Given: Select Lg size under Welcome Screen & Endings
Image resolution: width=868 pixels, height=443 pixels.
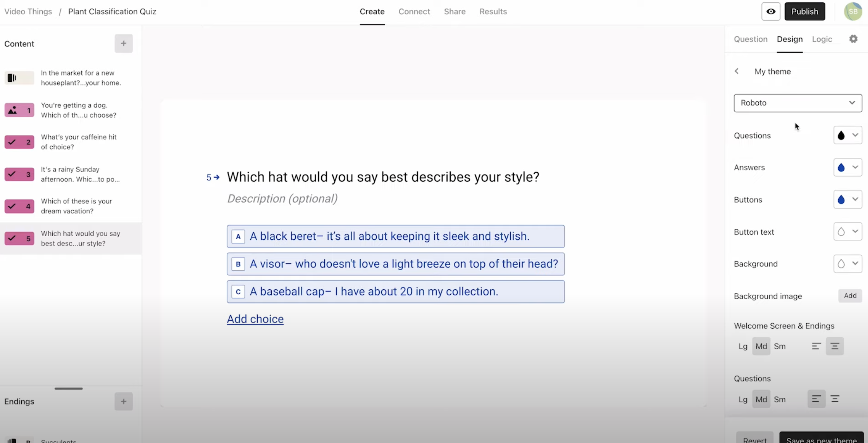Looking at the screenshot, I should point(742,346).
